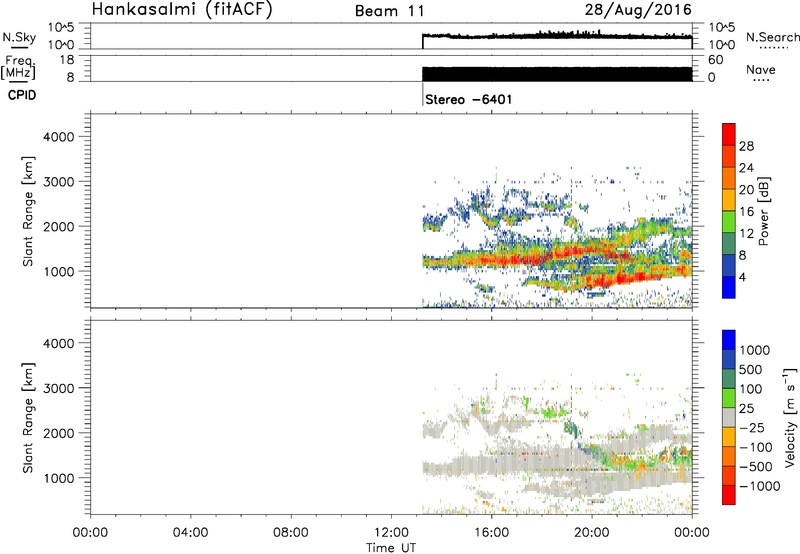800x554 pixels.
Task: Click the dotted line sample under N.Search
Action: pyautogui.click(x=773, y=48)
